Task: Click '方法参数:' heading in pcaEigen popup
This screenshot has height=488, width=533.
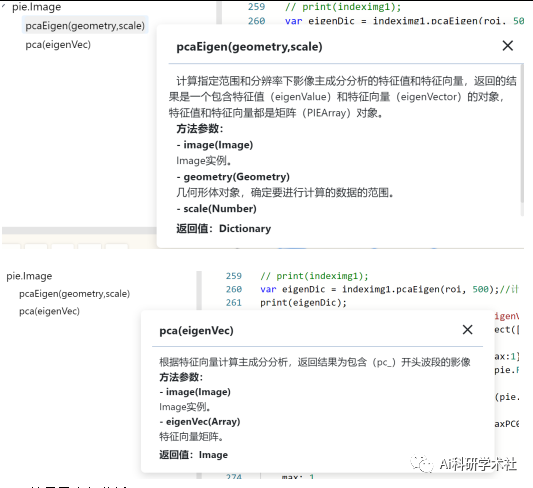Action: 200,129
